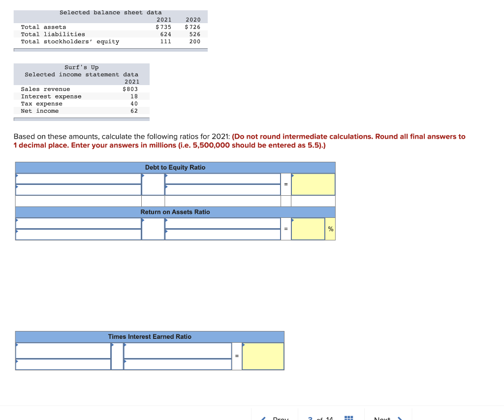504x420 pixels.
Task: Click the Selected balance sheet data title
Action: tap(111, 12)
